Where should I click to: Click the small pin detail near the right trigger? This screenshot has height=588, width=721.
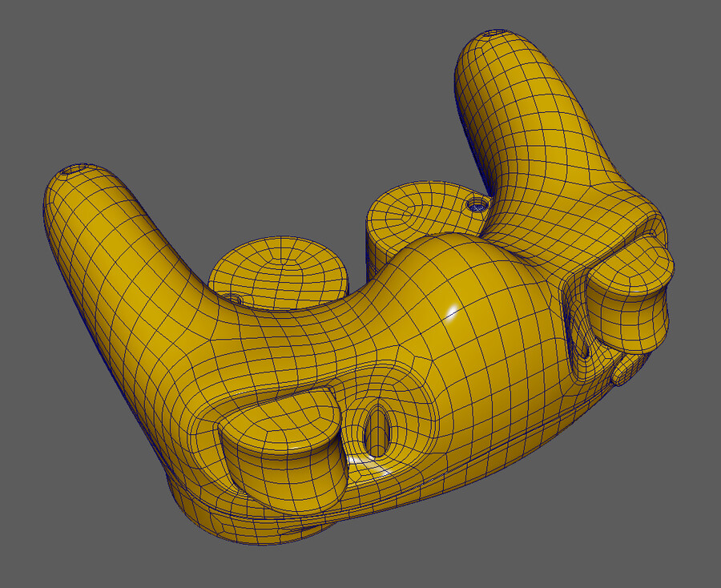[617, 373]
